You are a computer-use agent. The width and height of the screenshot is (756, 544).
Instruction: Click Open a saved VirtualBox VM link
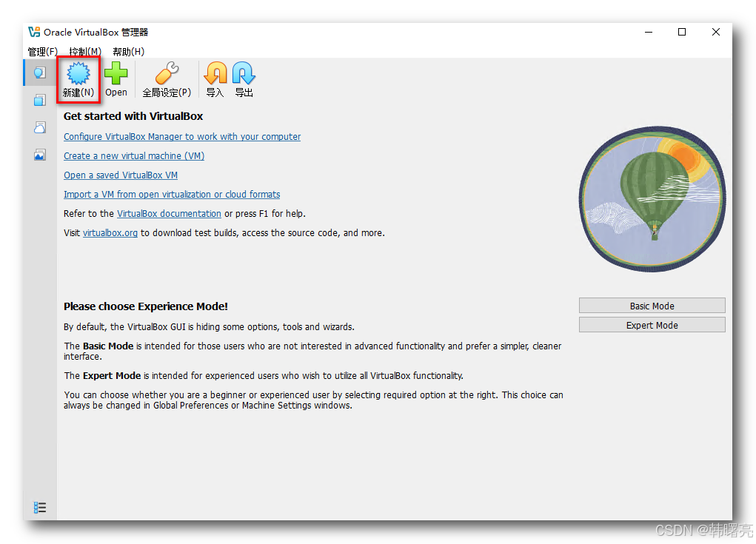121,175
